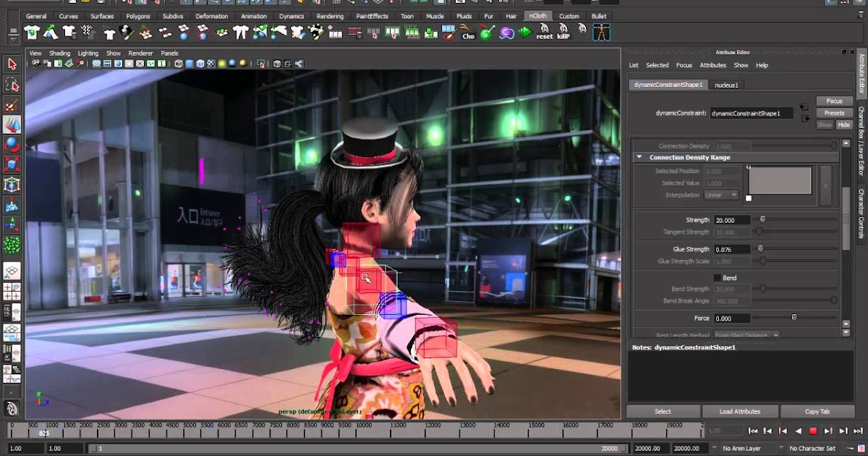Screen dimensions: 868x456
Task: Click the Attribute Editor scroll down arrow
Action: point(846,332)
